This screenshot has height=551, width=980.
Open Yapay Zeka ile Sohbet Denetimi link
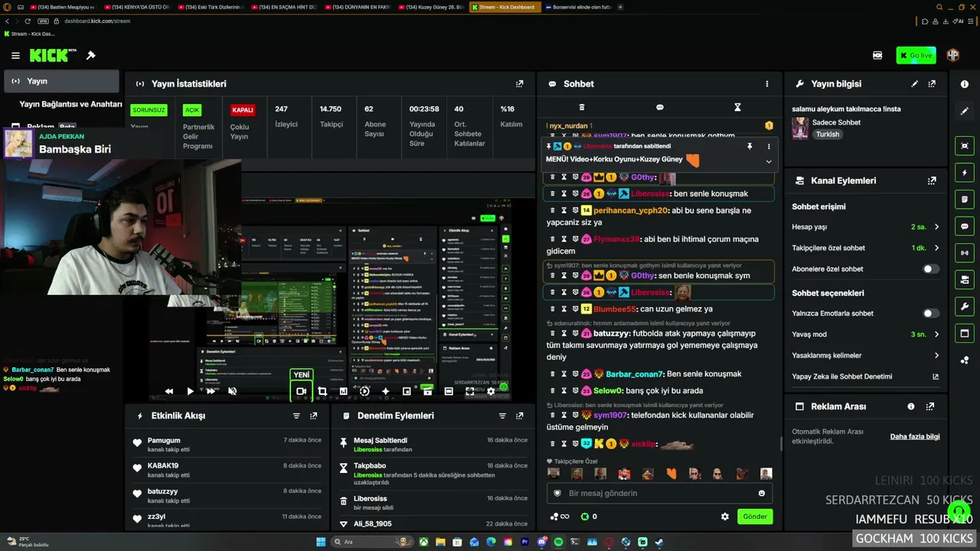click(x=936, y=377)
